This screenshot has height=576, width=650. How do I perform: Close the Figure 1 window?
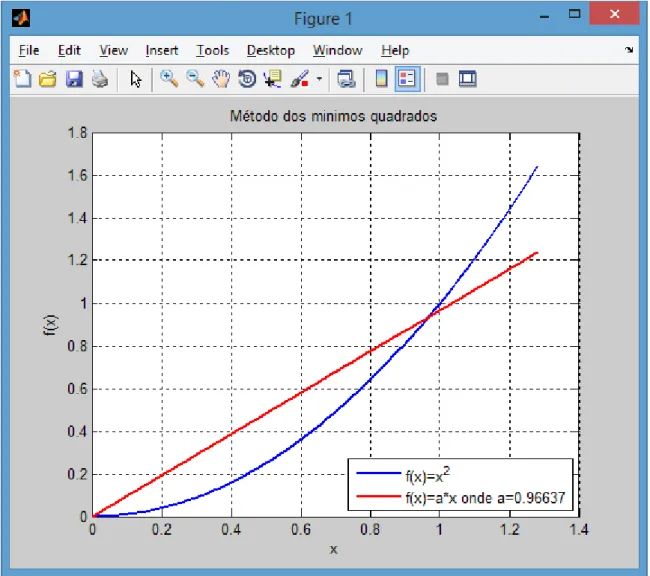pos(615,14)
